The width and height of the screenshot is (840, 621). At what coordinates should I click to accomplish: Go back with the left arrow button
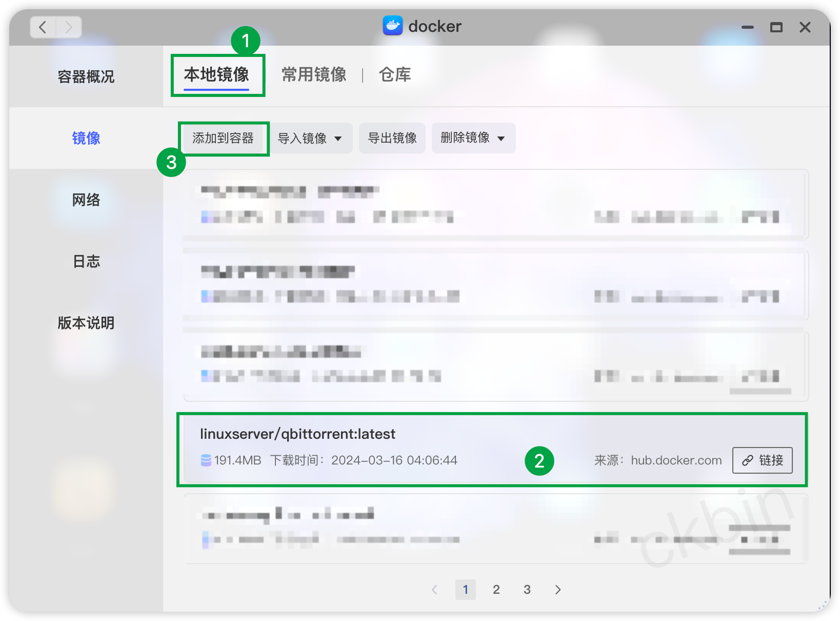click(43, 27)
